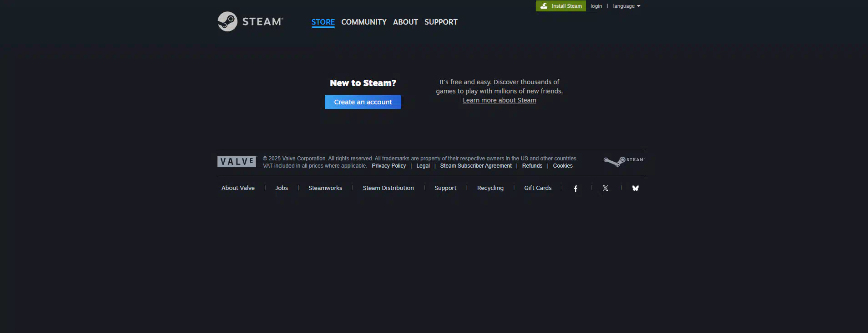Open the STORE menu
868x333 pixels.
tap(323, 22)
